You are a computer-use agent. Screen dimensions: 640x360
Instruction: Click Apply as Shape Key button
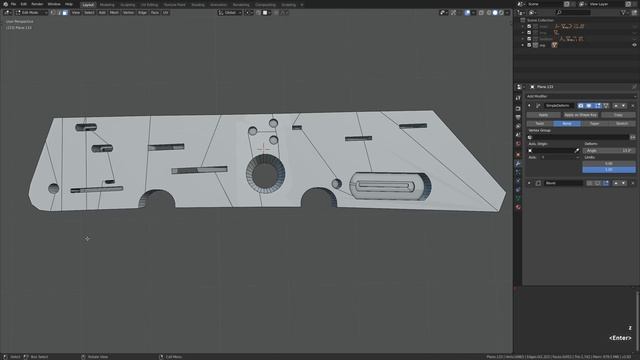pyautogui.click(x=580, y=115)
